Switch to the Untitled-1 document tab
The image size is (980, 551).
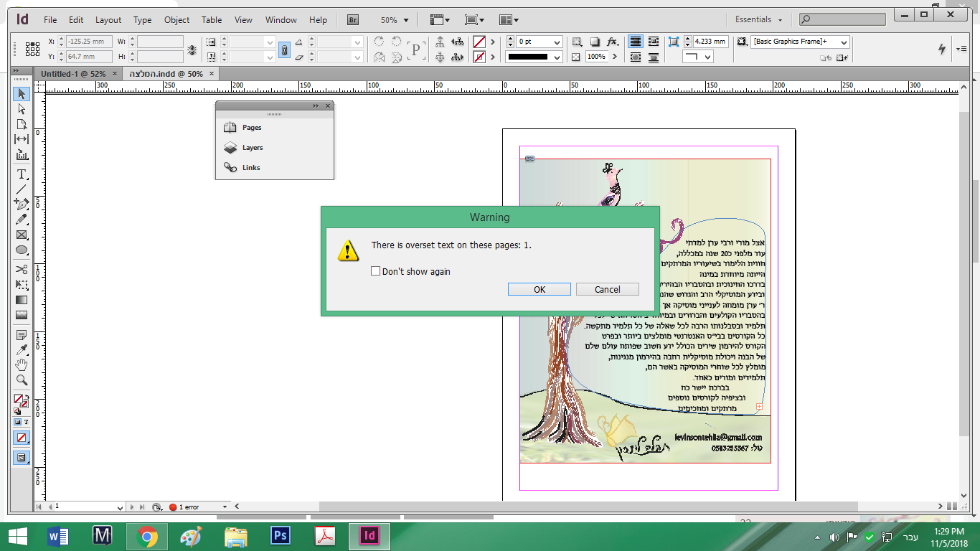point(73,74)
